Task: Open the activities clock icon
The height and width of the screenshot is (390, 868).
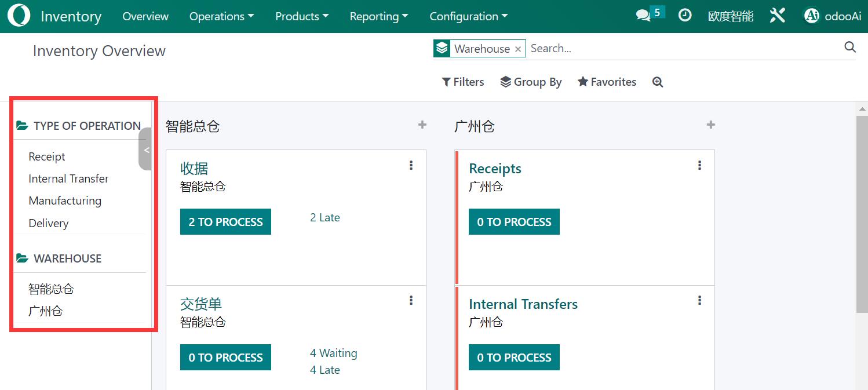Action: (x=685, y=16)
